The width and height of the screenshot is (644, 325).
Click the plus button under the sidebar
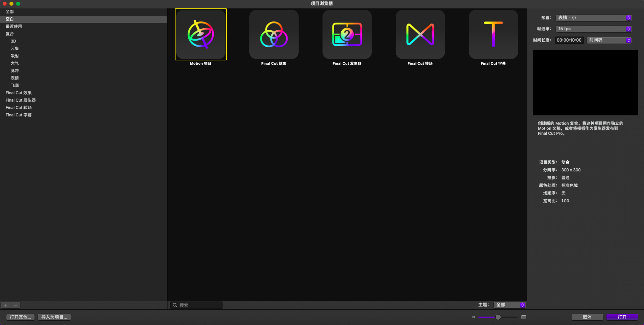coord(6,305)
